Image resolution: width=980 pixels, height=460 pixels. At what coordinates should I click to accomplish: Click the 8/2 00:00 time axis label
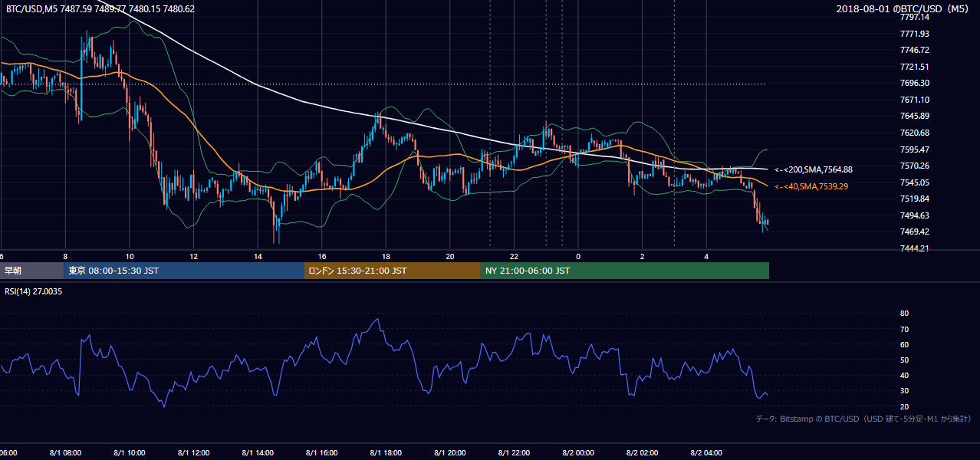[x=578, y=453]
